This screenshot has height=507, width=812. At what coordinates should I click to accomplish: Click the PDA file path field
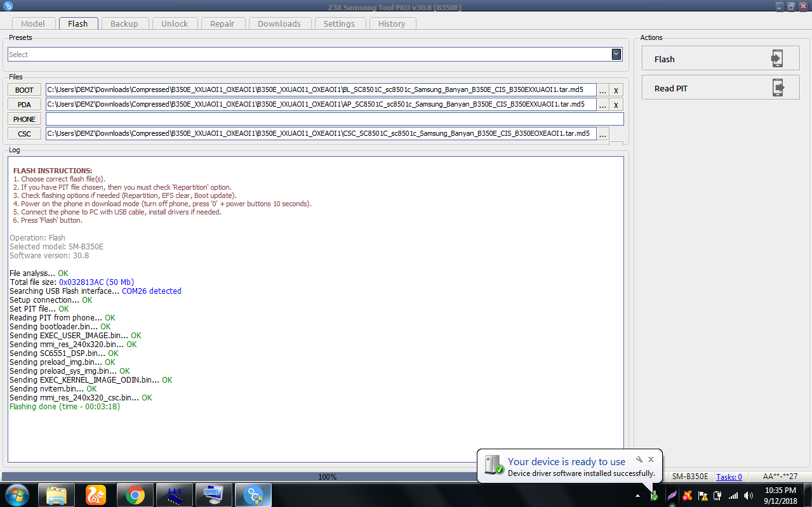click(321, 104)
